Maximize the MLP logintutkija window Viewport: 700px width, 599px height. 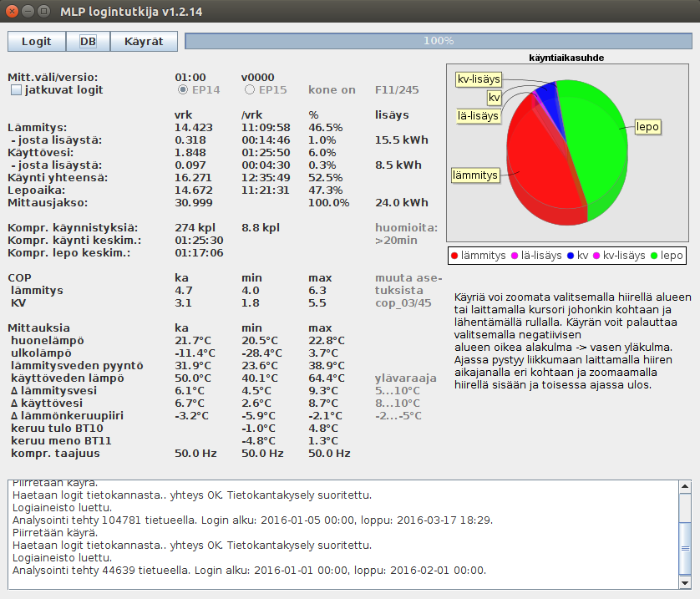pyautogui.click(x=43, y=11)
